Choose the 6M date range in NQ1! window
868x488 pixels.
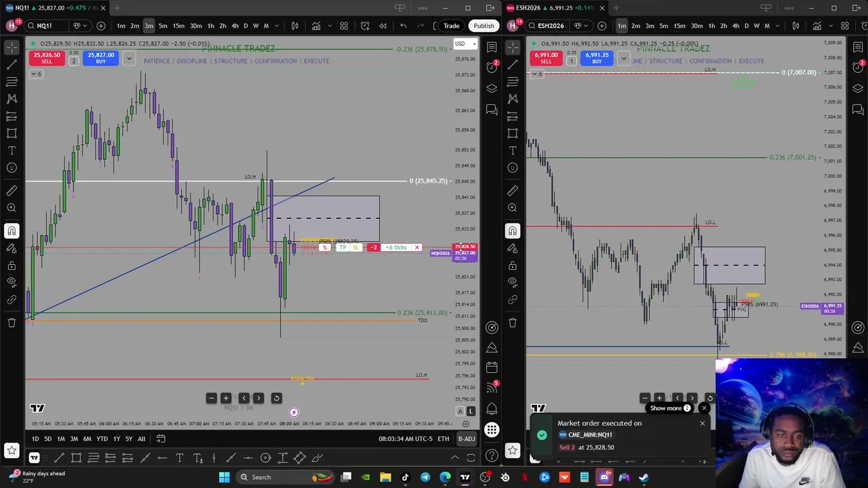click(x=87, y=439)
